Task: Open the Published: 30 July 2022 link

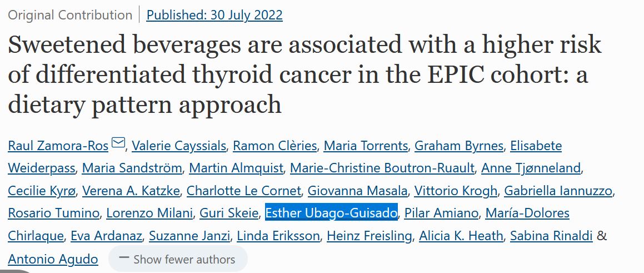Action: (x=214, y=15)
